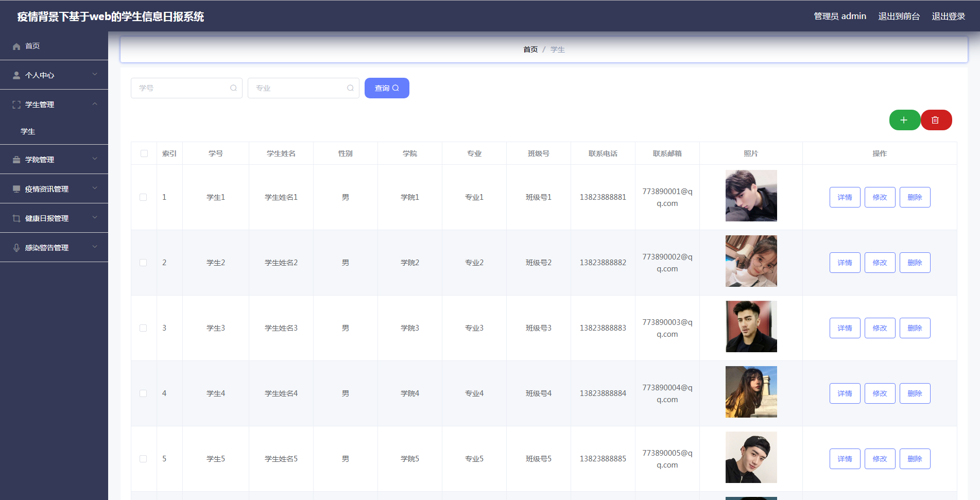Click the crop icon for 健康日报管理
The image size is (980, 500).
pos(16,218)
